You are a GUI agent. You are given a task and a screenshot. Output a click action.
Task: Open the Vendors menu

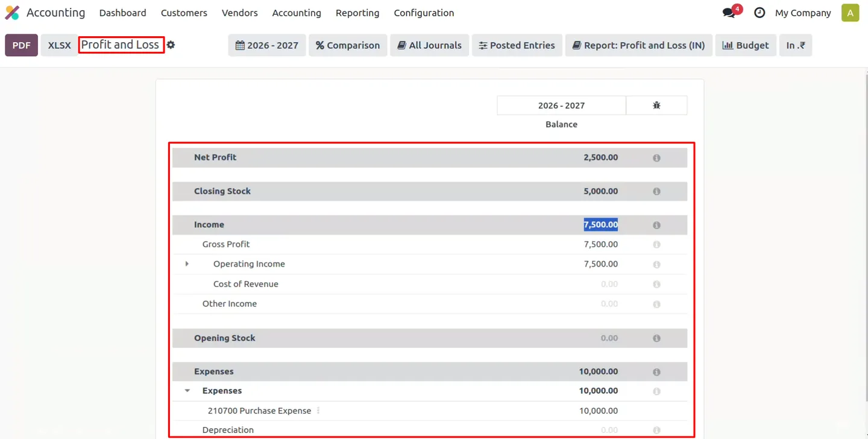pos(239,13)
